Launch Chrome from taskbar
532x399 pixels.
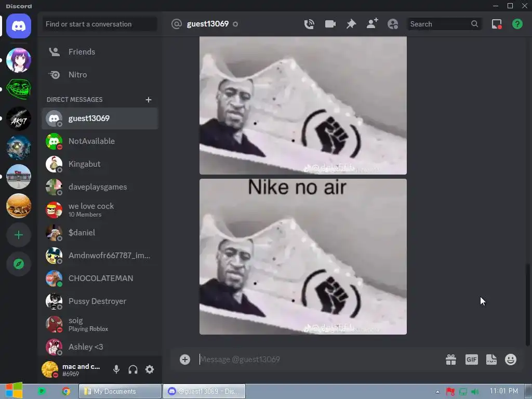pos(66,391)
